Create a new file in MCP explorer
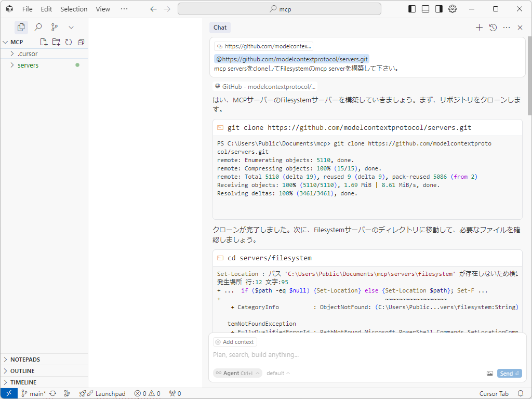This screenshot has width=532, height=399. (44, 42)
